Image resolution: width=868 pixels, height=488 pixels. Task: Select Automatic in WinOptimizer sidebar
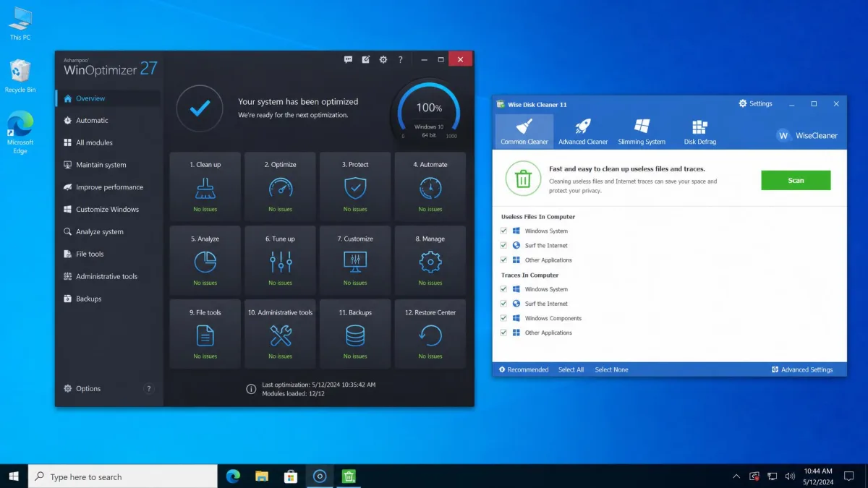pos(109,120)
